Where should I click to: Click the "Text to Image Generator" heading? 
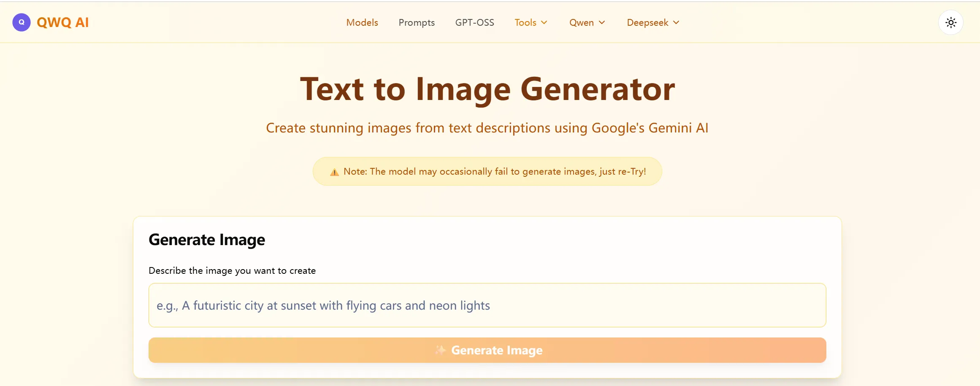click(x=487, y=89)
